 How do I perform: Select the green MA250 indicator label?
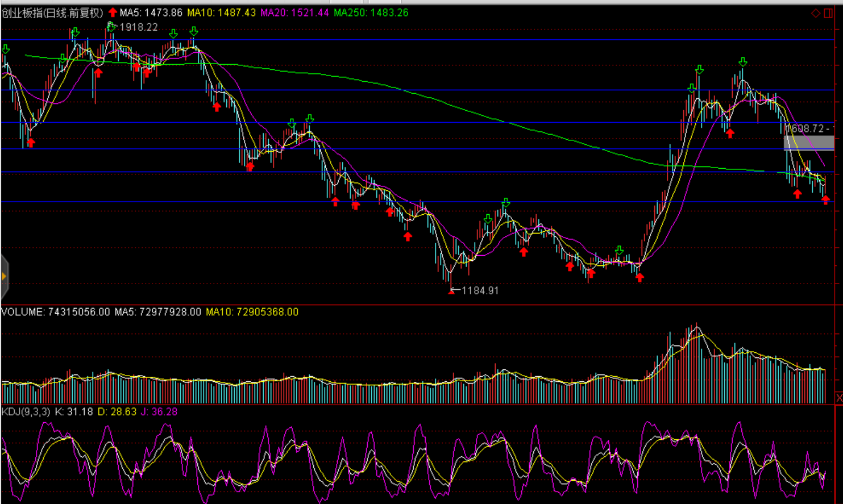coord(371,13)
